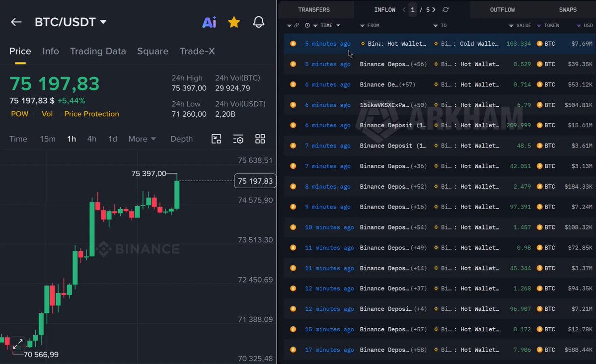Open the chart indicator settings icon

238,139
